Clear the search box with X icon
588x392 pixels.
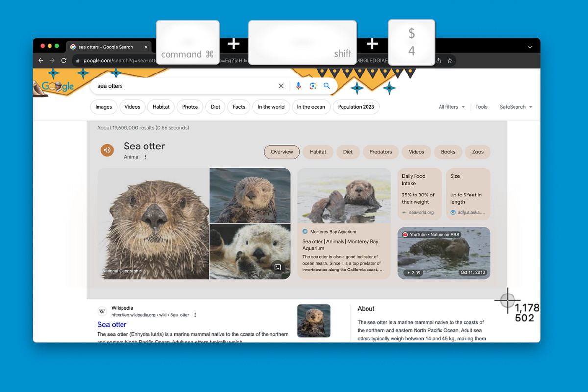click(281, 86)
